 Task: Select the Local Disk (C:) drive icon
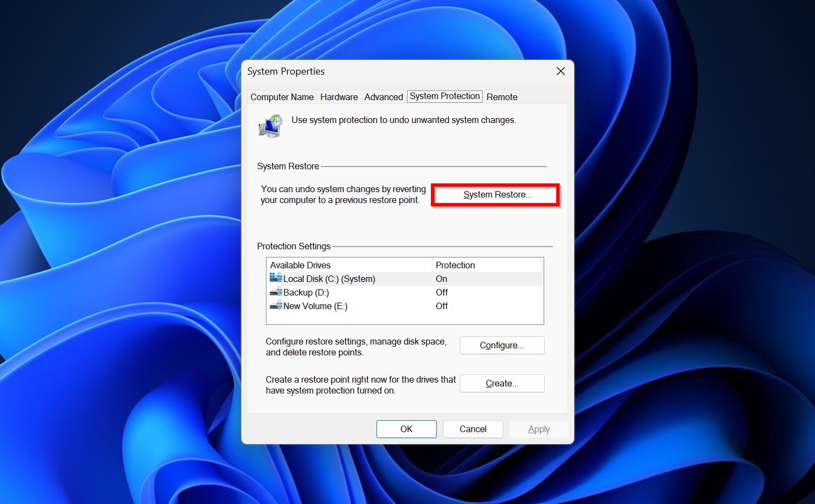click(276, 278)
